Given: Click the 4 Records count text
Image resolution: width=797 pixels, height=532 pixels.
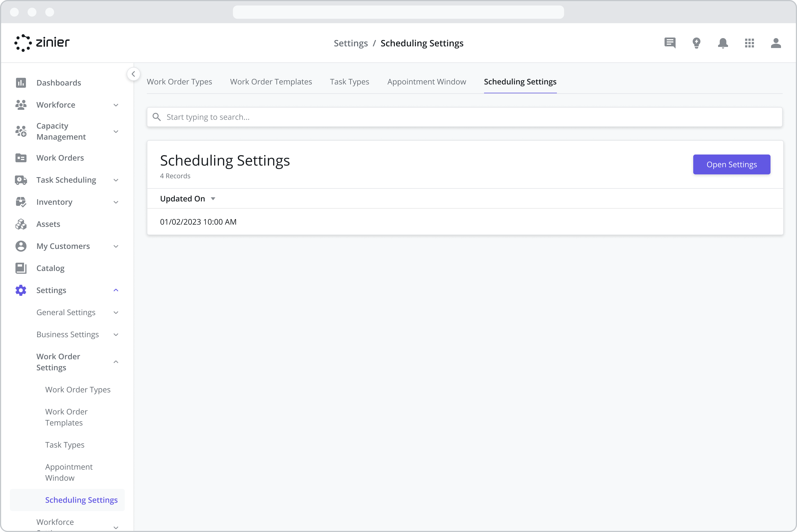Looking at the screenshot, I should (175, 176).
